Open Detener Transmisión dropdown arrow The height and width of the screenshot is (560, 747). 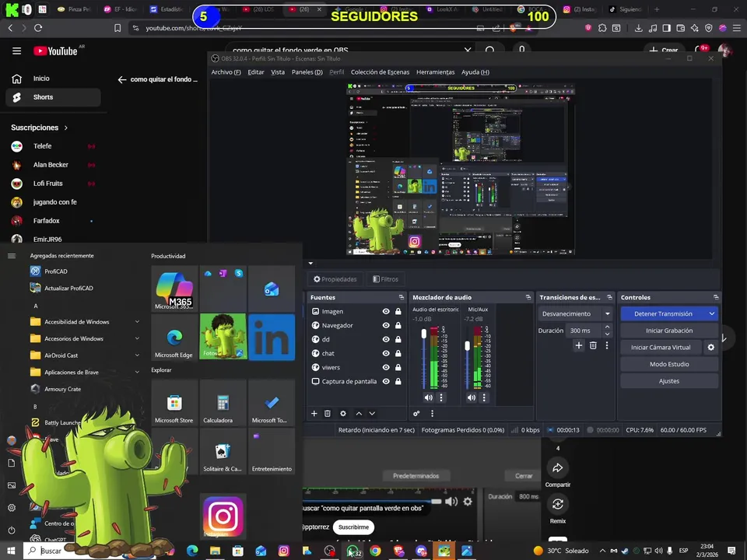click(x=712, y=313)
